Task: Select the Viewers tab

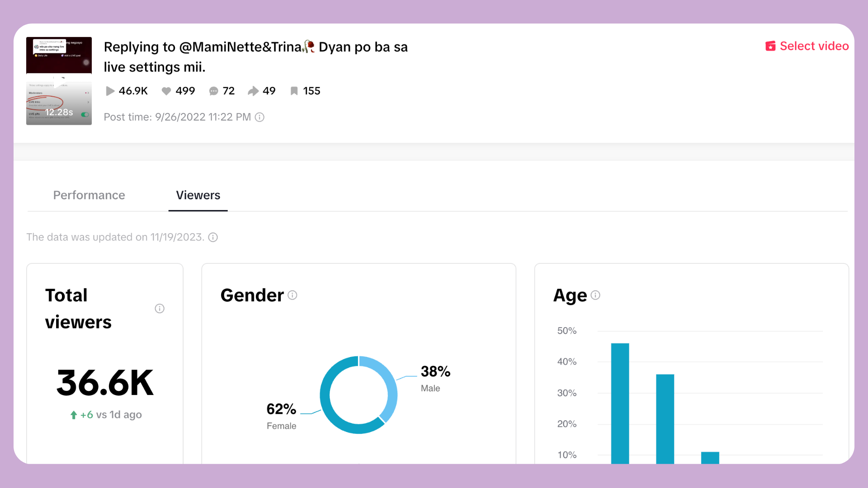Action: point(198,195)
